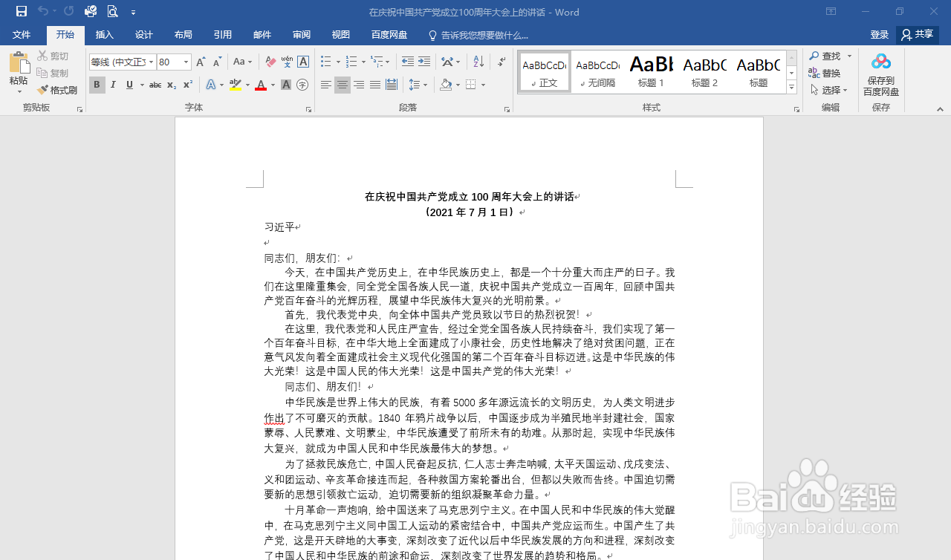The width and height of the screenshot is (951, 560).
Task: Open the File (文件) menu
Action: tap(22, 35)
